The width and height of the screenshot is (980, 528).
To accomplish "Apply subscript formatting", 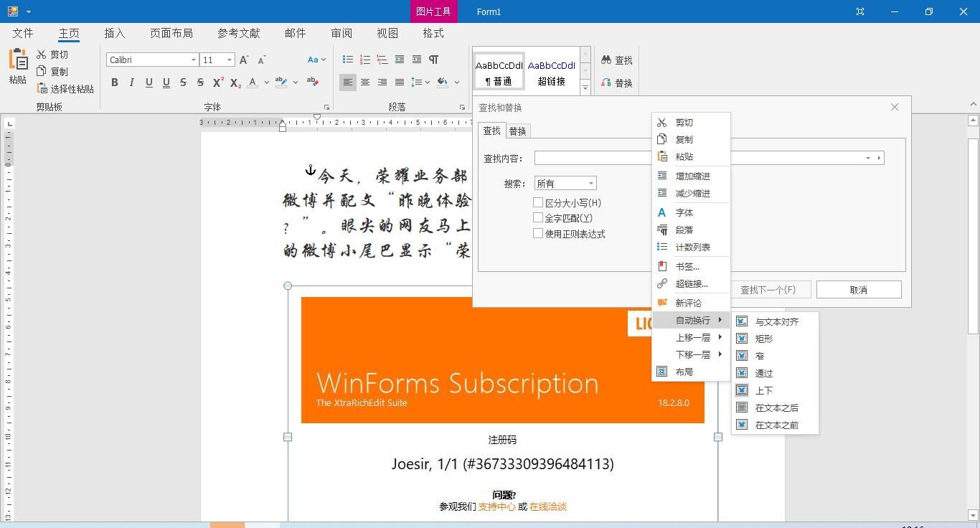I will click(235, 82).
